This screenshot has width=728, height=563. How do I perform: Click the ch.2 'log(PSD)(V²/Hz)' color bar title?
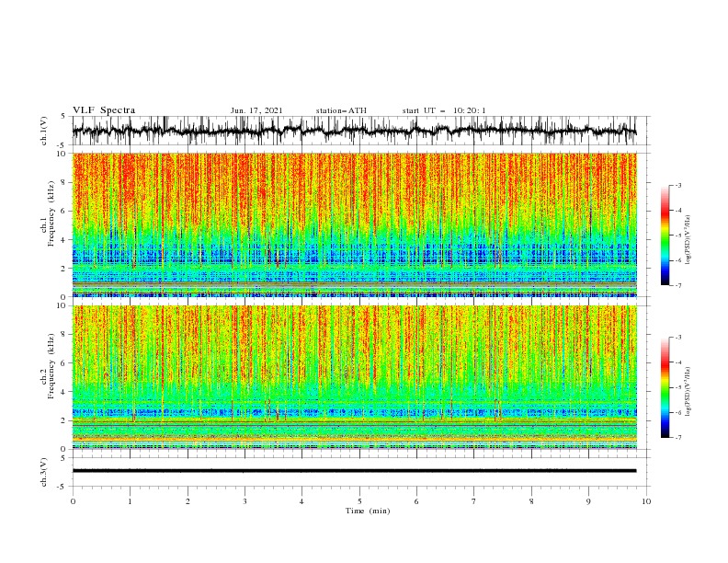(688, 391)
